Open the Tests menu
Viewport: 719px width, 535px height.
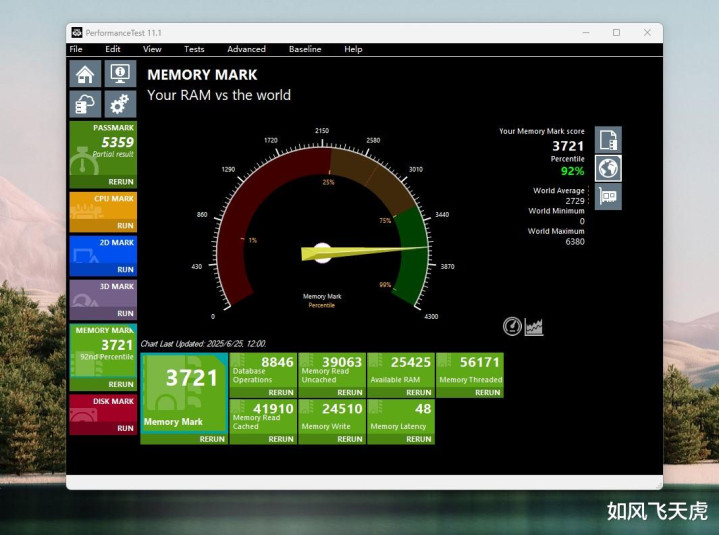point(194,49)
